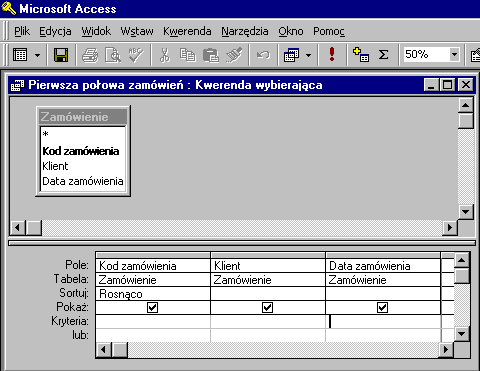This screenshot has width=480, height=371.
Task: Click scroll left arrow in table pane
Action: point(18,228)
